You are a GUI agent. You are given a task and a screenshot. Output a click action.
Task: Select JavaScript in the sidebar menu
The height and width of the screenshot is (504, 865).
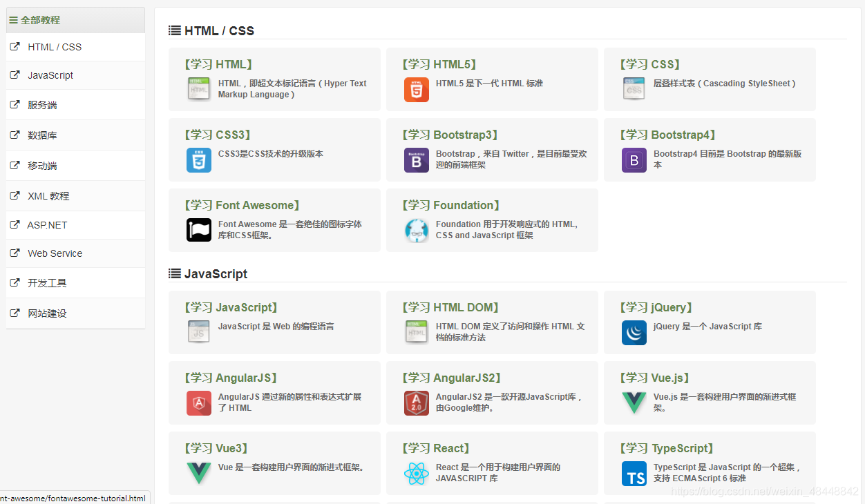[x=75, y=75]
